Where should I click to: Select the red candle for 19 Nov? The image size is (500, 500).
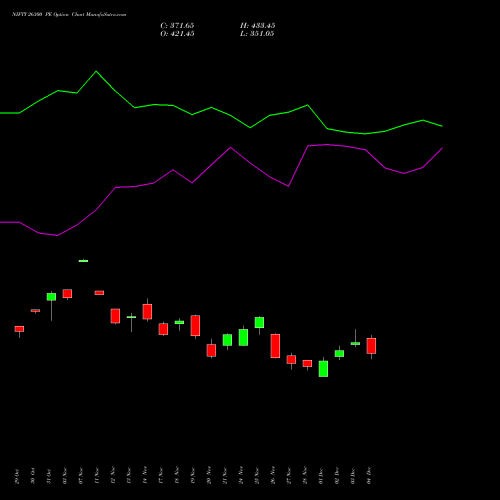point(195,325)
